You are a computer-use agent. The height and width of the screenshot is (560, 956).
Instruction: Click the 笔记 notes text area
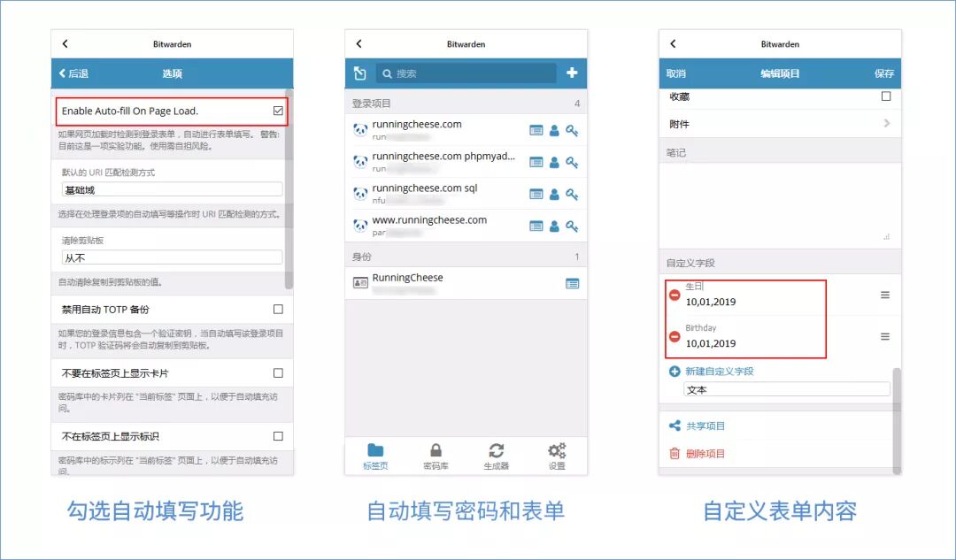(x=780, y=204)
